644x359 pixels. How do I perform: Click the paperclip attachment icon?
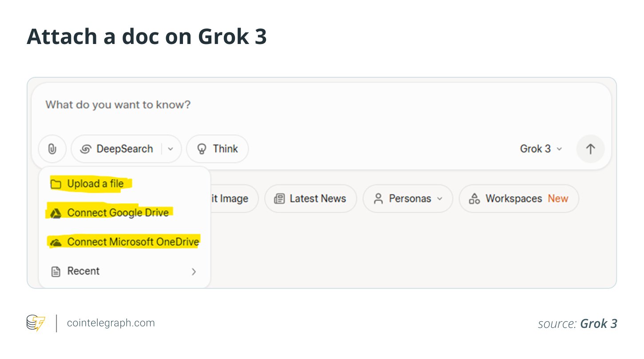[x=52, y=149]
